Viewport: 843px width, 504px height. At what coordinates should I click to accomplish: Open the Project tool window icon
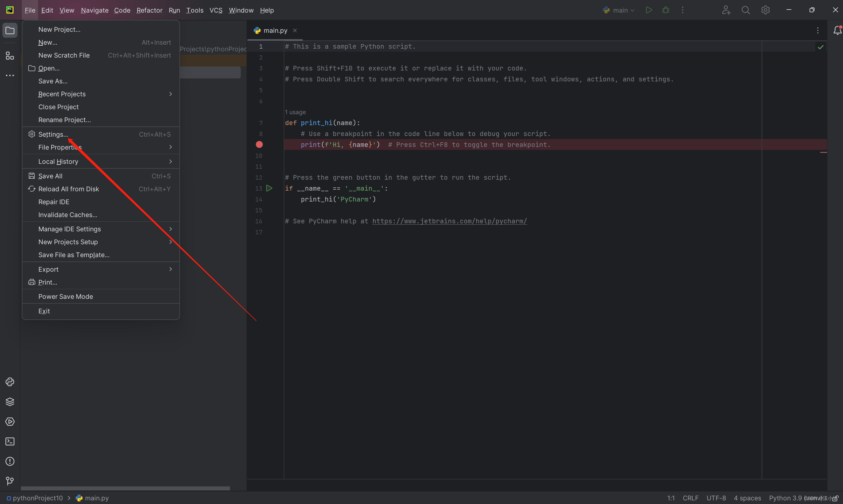click(10, 30)
